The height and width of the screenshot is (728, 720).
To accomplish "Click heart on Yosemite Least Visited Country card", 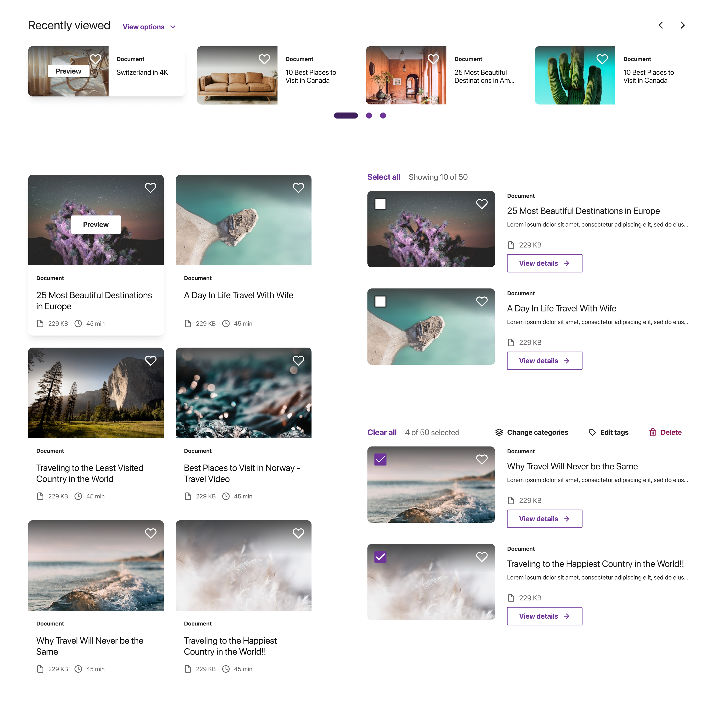I will (150, 361).
